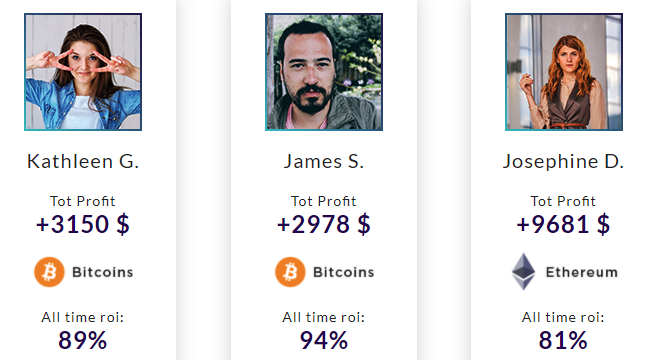
Task: Select the name Josephine D.
Action: [x=563, y=162]
